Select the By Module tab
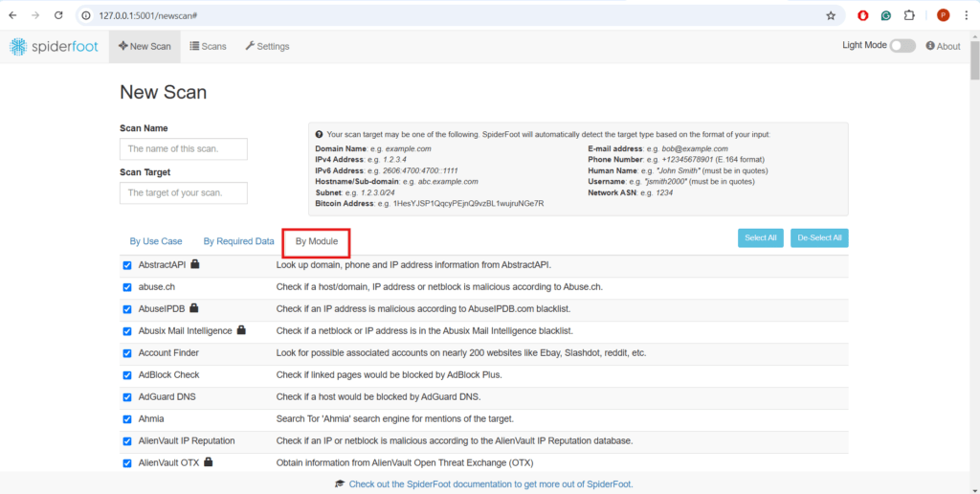 316,241
